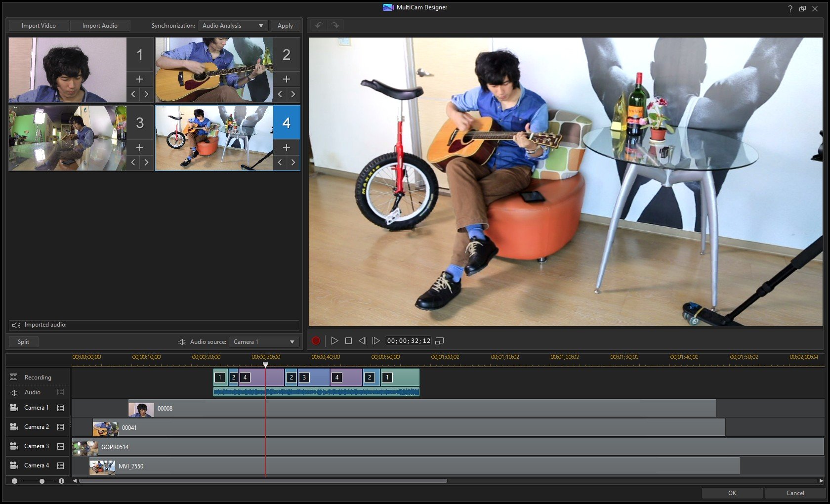Click the Recording track filmstrip icon

(x=13, y=377)
